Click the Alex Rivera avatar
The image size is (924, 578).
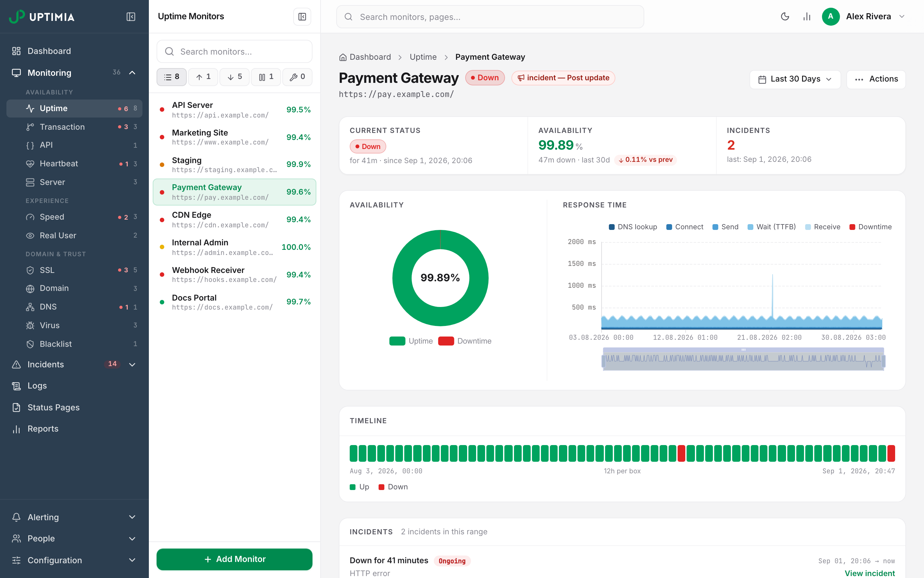[830, 16]
